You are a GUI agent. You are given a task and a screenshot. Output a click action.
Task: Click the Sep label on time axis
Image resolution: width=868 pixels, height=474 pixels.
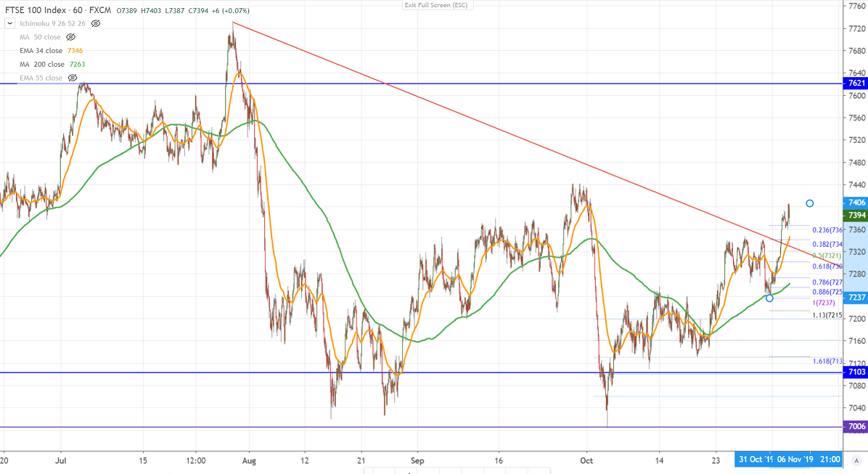pos(417,460)
